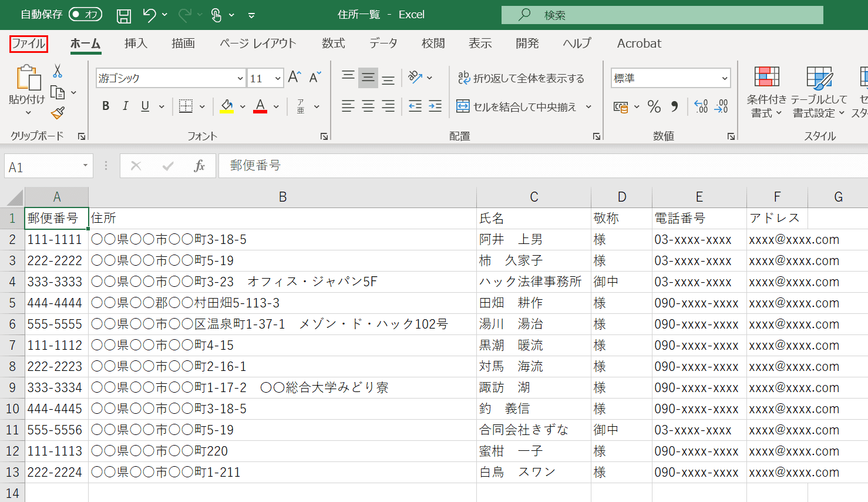Select the column B header
868x502 pixels.
click(x=282, y=197)
